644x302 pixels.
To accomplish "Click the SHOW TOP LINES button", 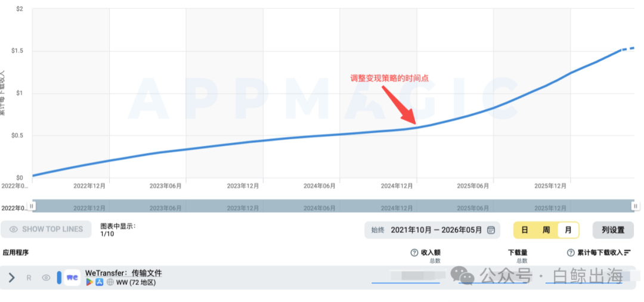I will pyautogui.click(x=46, y=229).
